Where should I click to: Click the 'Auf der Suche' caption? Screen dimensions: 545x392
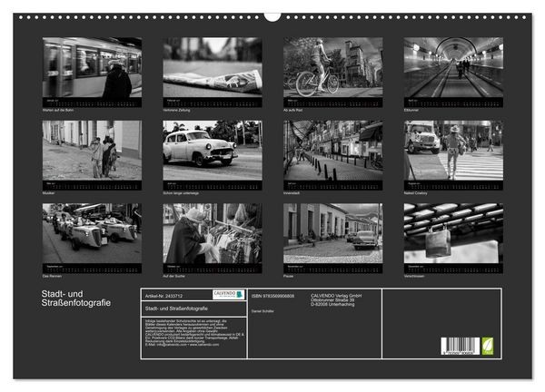click(173, 276)
